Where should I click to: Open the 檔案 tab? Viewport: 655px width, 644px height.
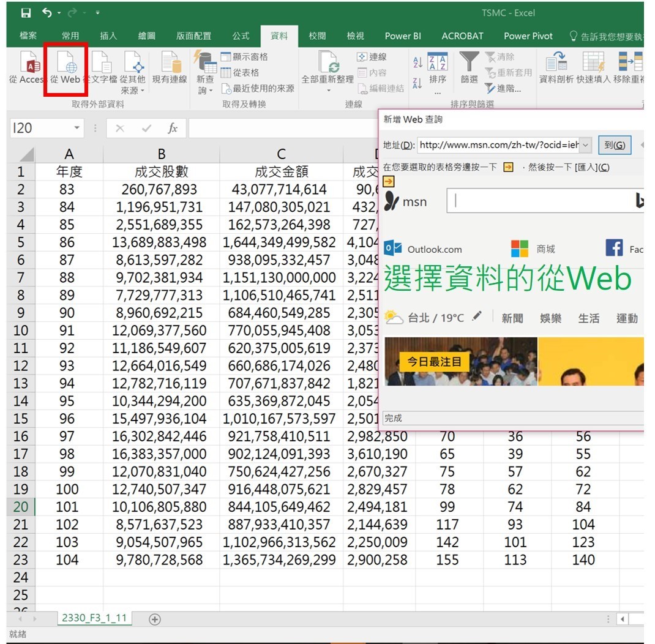click(x=28, y=36)
